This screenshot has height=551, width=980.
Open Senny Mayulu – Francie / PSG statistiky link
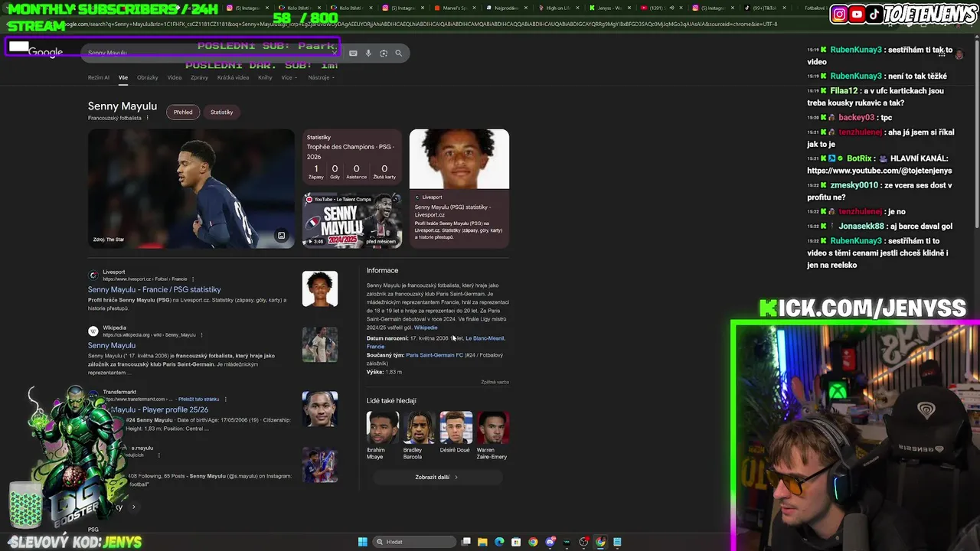[154, 289]
